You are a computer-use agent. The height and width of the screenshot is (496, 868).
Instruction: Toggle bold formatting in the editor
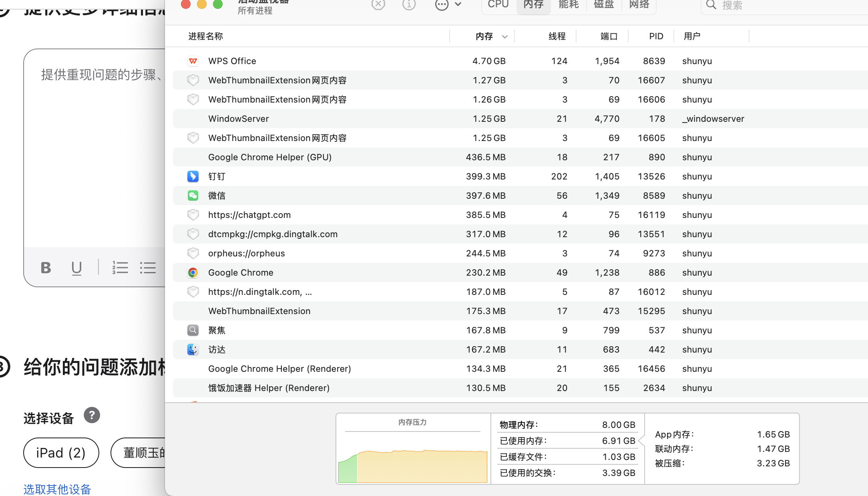pyautogui.click(x=46, y=268)
